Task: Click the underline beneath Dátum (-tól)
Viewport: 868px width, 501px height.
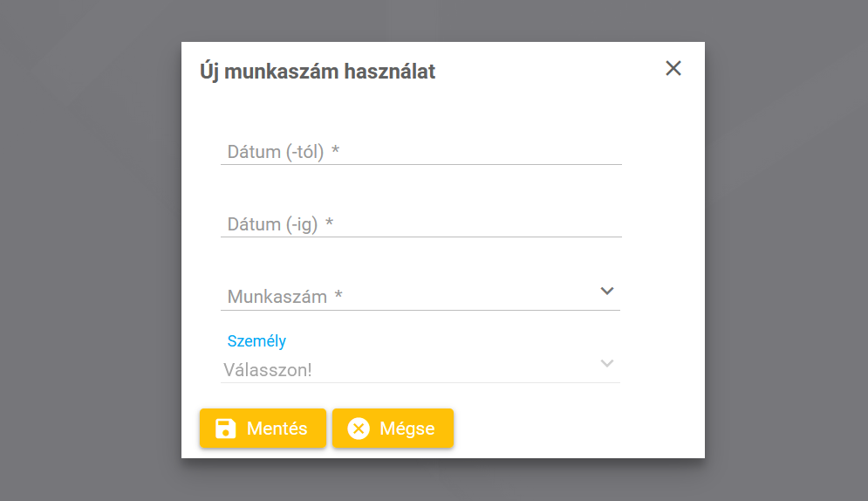Action: tap(420, 164)
